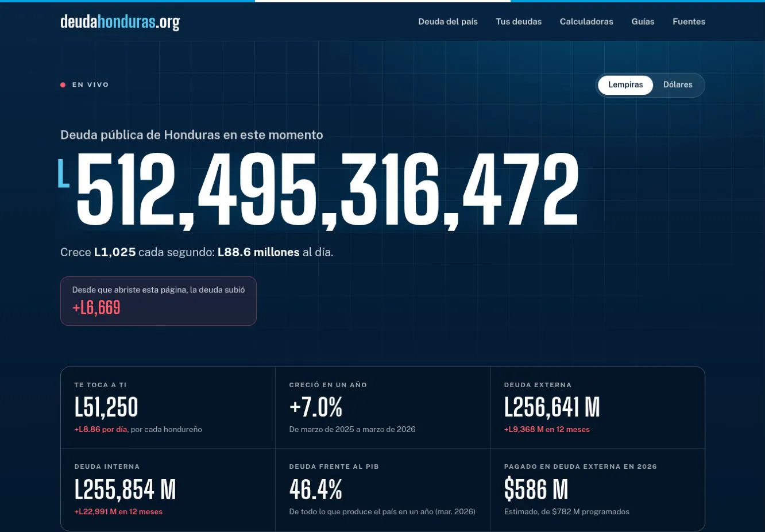Click the "CRECIÓ EN UN AÑO" label
765x532 pixels.
pos(328,385)
